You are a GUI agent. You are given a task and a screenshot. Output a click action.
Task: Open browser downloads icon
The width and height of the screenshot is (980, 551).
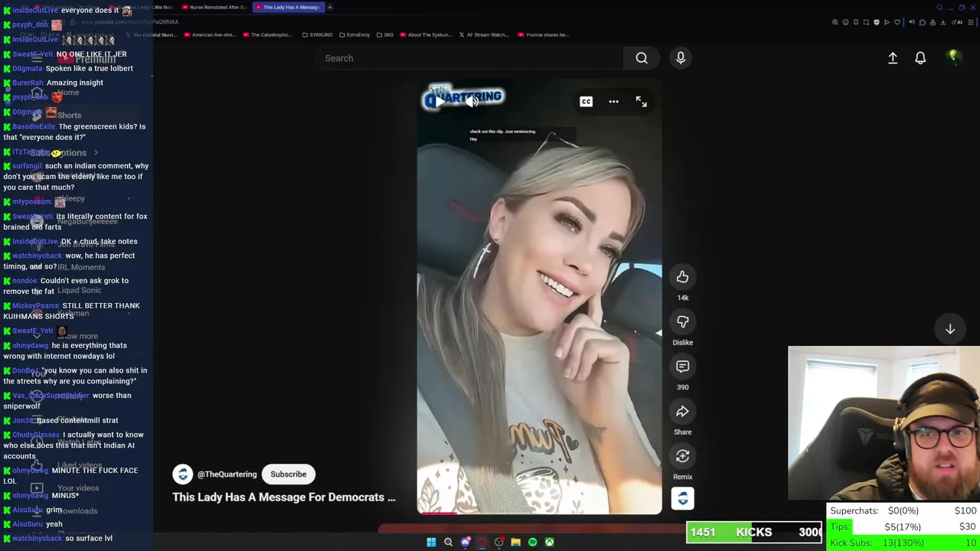(942, 22)
